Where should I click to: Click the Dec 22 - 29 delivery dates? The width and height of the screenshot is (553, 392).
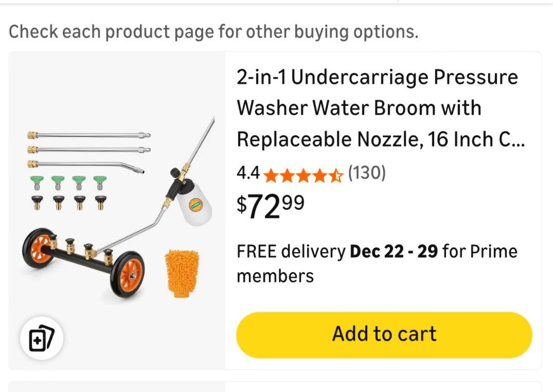pos(394,251)
